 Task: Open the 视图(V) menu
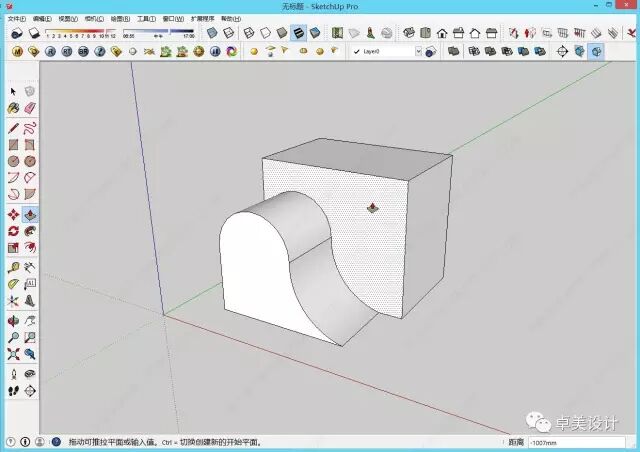pyautogui.click(x=68, y=19)
